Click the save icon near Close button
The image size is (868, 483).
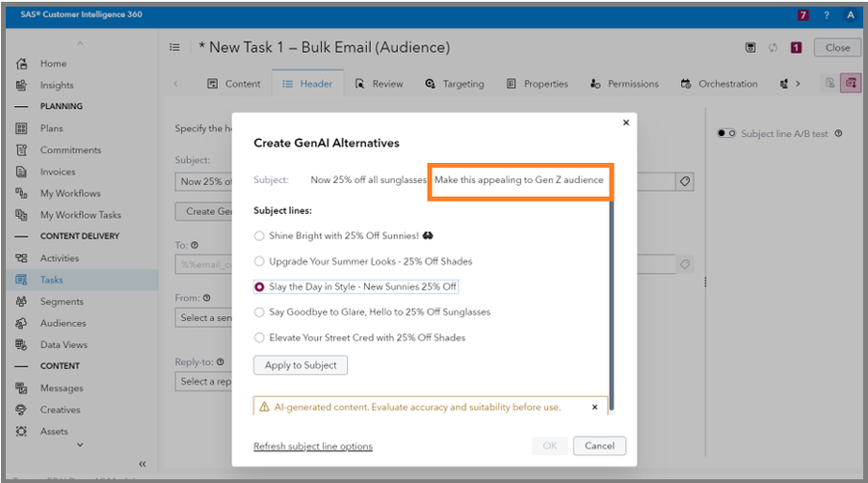click(750, 47)
